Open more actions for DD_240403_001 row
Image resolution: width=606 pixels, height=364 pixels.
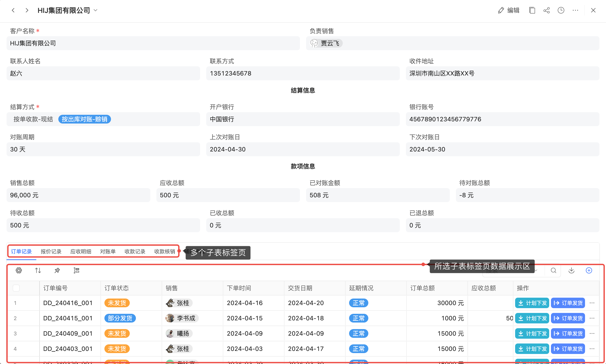(x=592, y=349)
